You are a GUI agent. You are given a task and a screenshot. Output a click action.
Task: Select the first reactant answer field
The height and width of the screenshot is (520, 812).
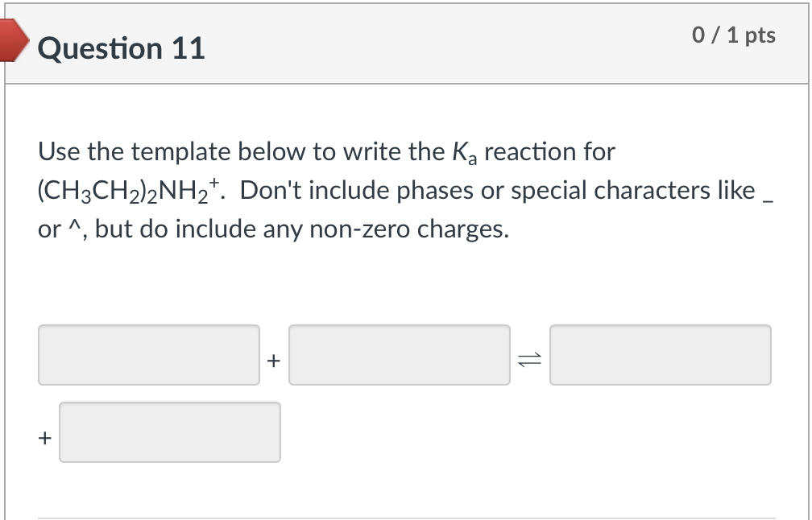point(149,355)
